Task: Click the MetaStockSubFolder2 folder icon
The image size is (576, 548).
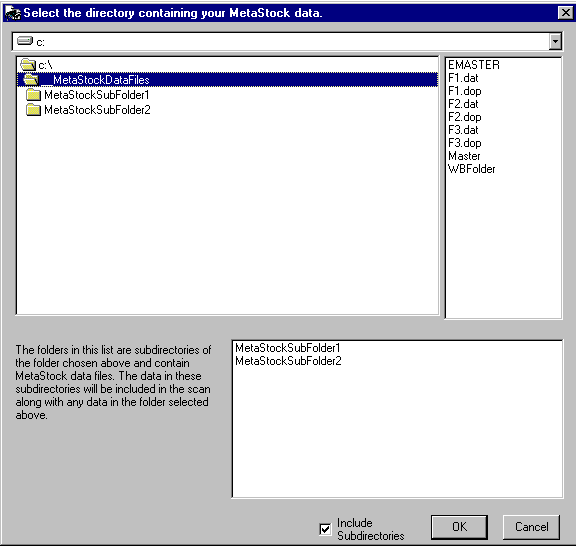Action: [33, 109]
